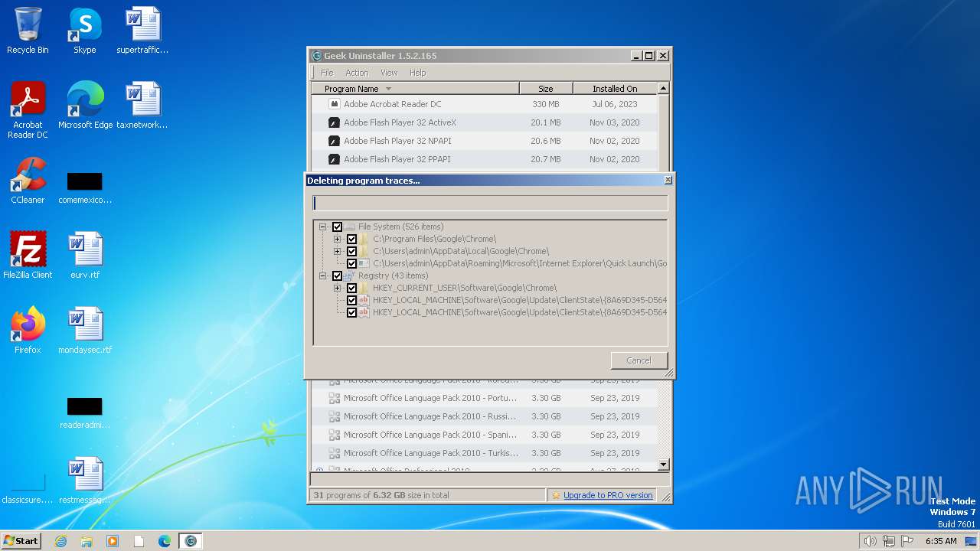The image size is (980, 551).
Task: Select the supertraffic Word document icon
Action: pos(142,31)
